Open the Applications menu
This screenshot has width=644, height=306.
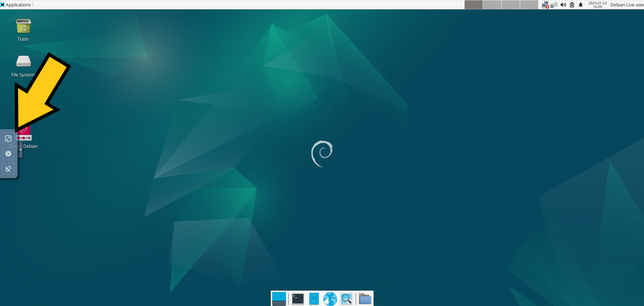coord(17,5)
